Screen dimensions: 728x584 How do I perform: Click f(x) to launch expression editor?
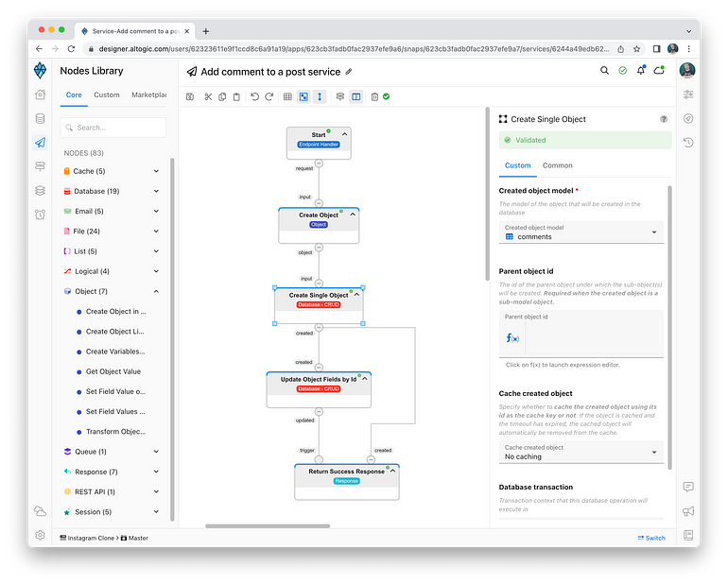512,338
